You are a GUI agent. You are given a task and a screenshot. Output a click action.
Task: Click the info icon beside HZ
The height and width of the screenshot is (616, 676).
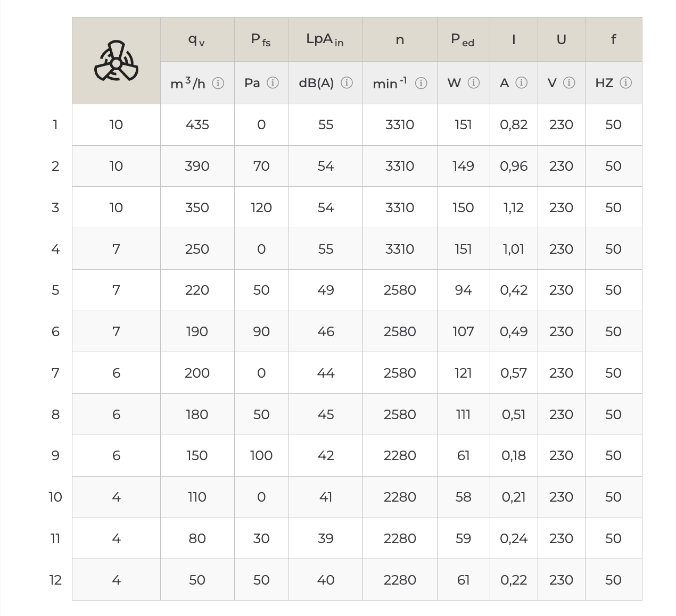coord(626,82)
